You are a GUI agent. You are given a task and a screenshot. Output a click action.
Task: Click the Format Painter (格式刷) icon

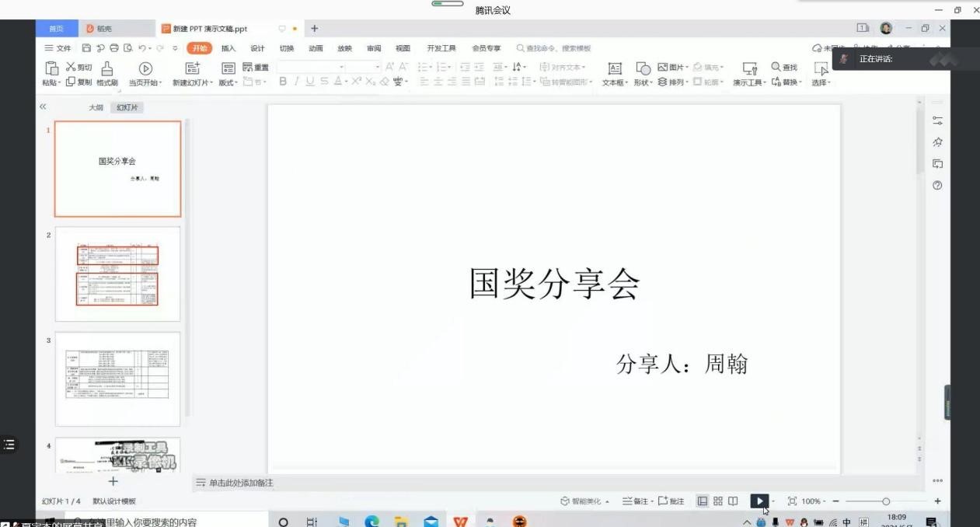tap(107, 68)
